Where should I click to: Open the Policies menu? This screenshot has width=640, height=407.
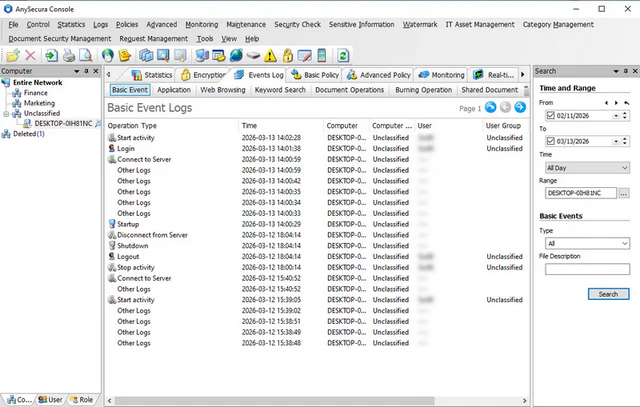pyautogui.click(x=127, y=24)
